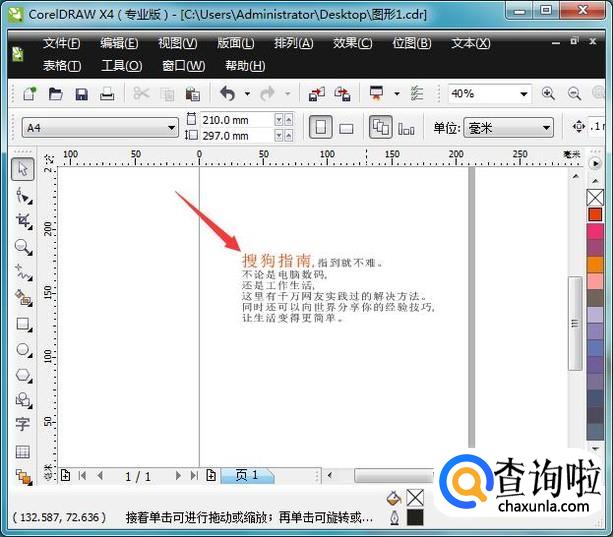Click the Redo arrow icon

point(268,94)
